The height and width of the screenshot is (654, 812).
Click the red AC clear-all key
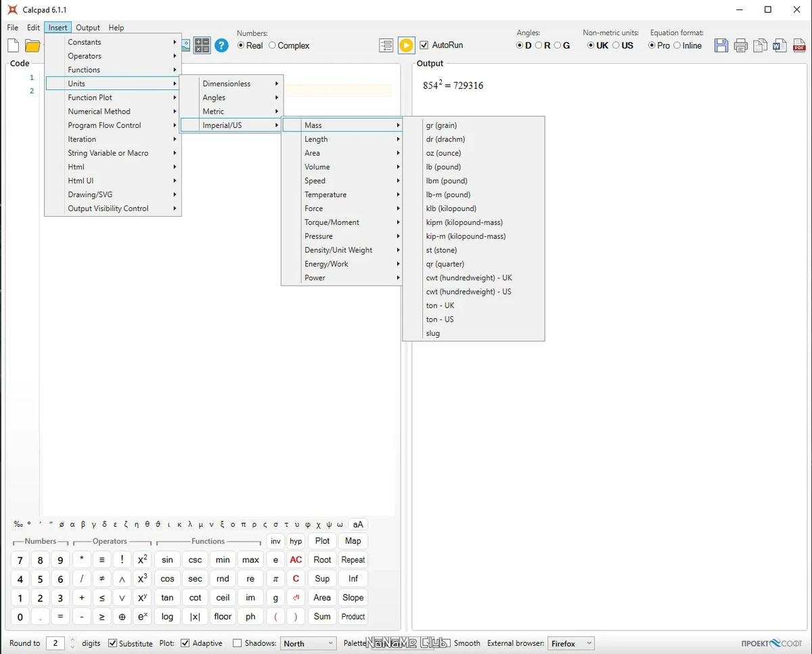point(296,560)
